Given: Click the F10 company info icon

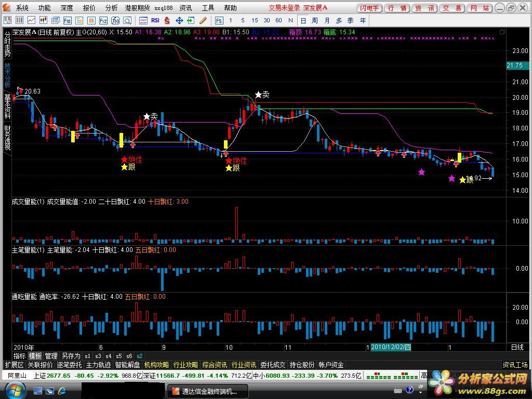Looking at the screenshot, I should [x=67, y=20].
